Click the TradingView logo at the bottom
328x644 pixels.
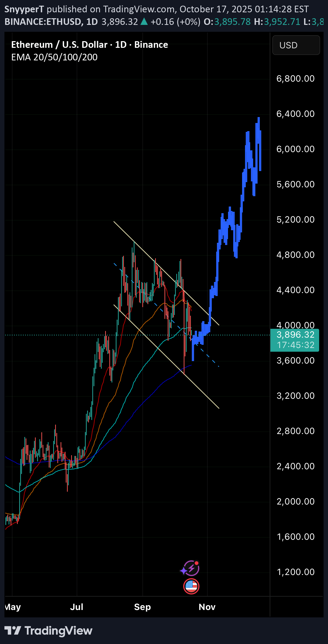tap(49, 630)
